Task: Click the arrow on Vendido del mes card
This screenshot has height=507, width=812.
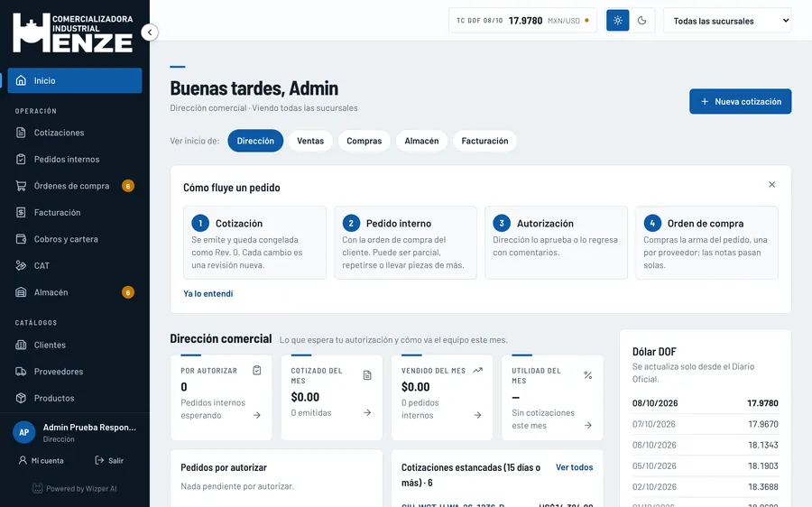Action: [x=477, y=415]
